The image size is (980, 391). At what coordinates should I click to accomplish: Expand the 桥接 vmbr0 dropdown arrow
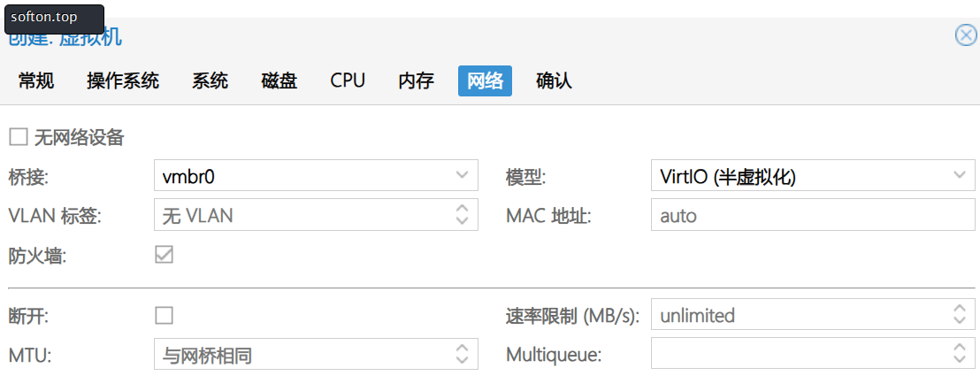[462, 175]
